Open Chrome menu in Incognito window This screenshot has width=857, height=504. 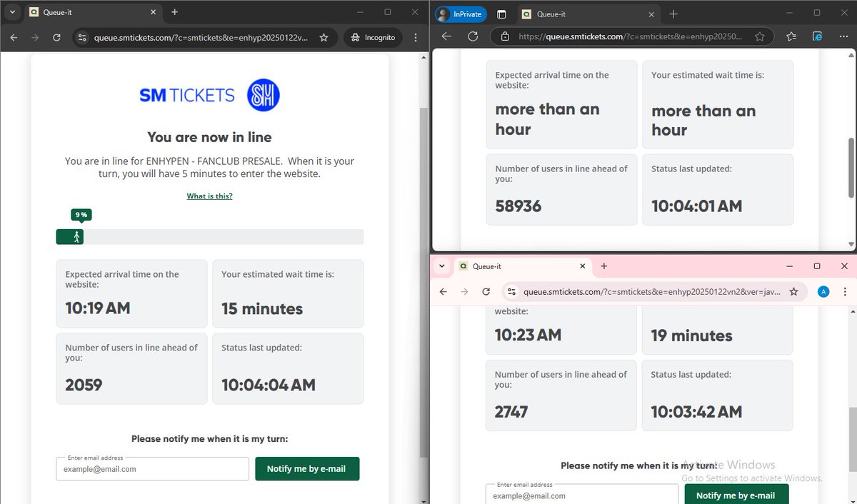pyautogui.click(x=416, y=37)
